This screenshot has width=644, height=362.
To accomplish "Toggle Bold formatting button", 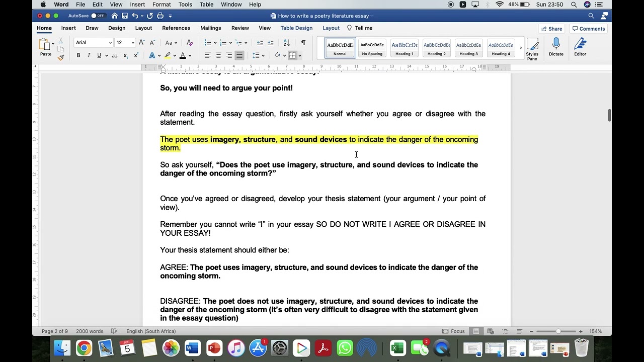I will pyautogui.click(x=78, y=55).
